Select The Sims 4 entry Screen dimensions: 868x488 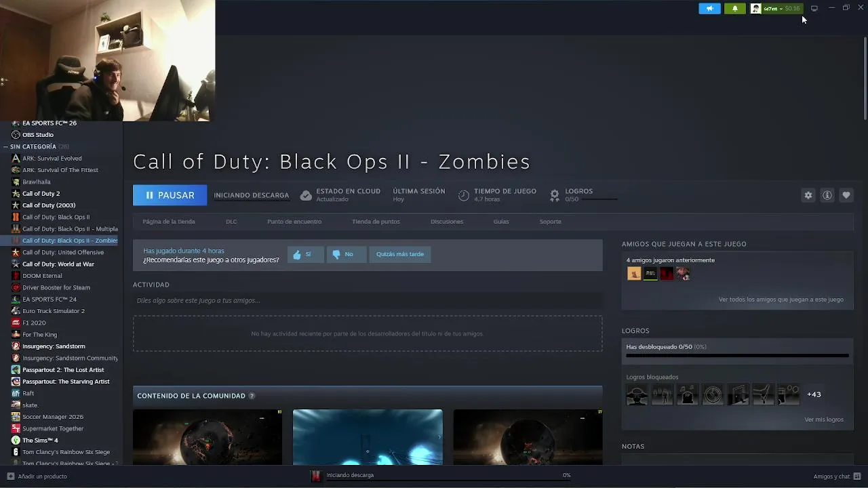pyautogui.click(x=40, y=441)
